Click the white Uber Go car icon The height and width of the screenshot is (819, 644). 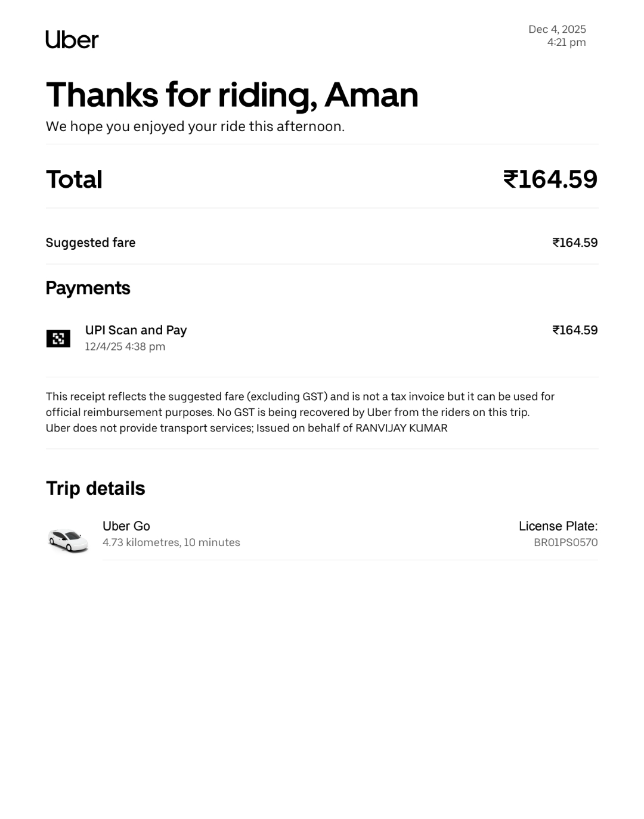pyautogui.click(x=68, y=540)
